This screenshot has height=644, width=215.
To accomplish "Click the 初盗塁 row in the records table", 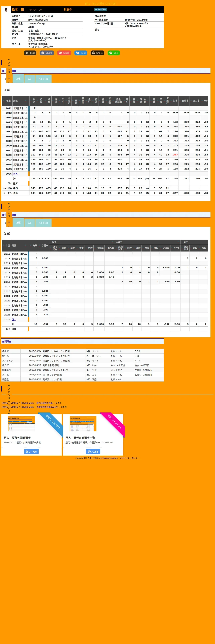I will [83, 379].
